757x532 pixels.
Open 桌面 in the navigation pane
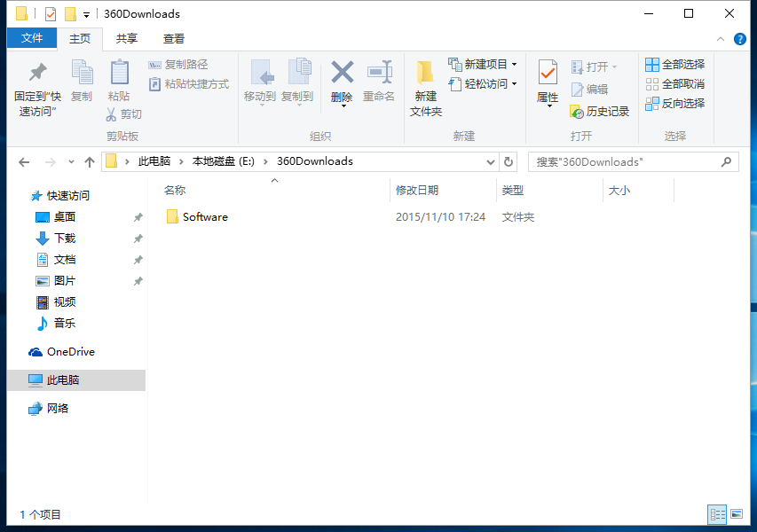point(56,217)
